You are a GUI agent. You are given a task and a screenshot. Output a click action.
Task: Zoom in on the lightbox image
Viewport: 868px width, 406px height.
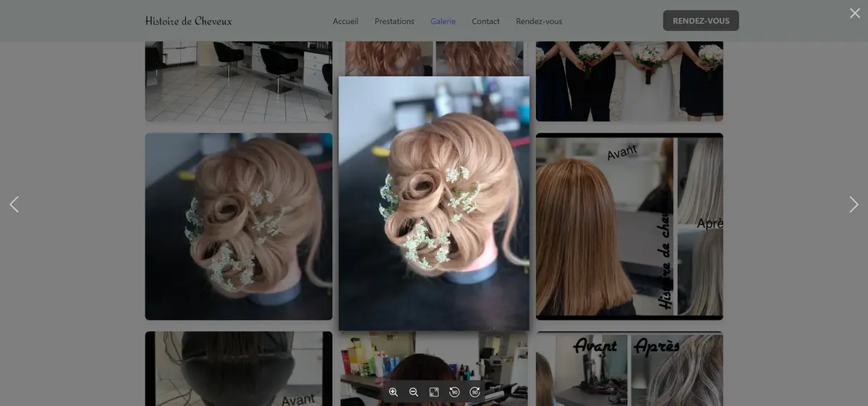point(393,392)
